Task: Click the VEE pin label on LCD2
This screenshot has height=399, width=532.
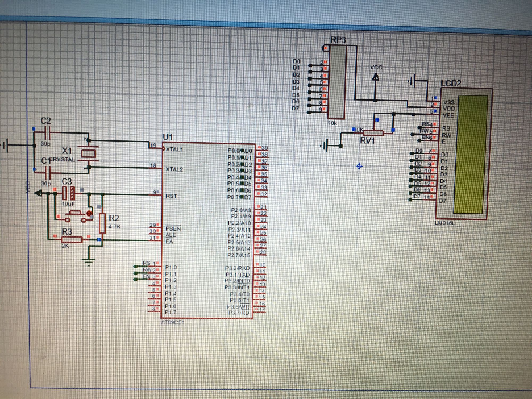Action: coord(448,115)
